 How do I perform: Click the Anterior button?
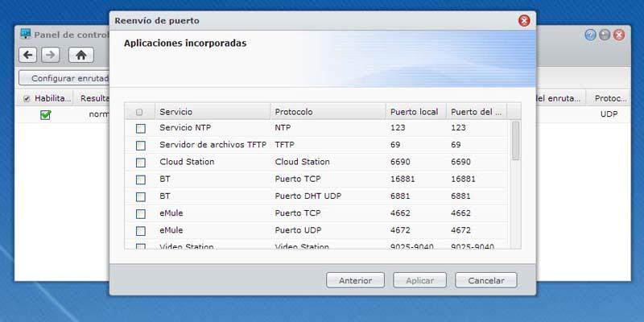click(355, 280)
